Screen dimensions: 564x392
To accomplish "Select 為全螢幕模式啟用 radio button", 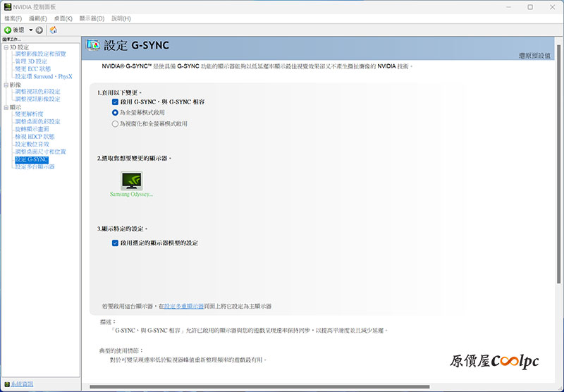I will tap(115, 113).
